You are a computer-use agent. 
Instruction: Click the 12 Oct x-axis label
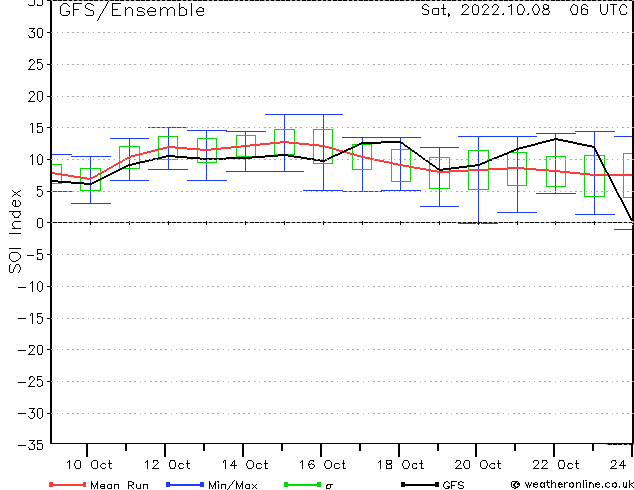(167, 465)
